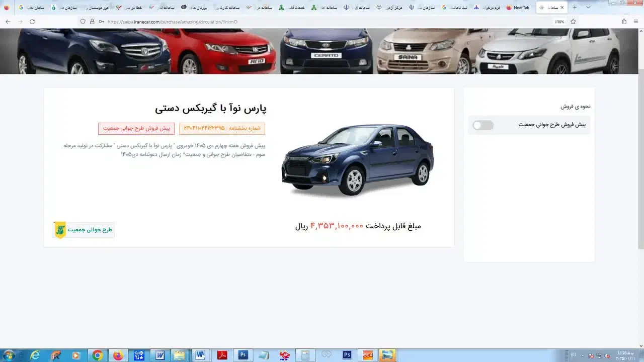Click the shield tracking protection icon
Image resolution: width=644 pixels, height=362 pixels.
pos(83,22)
